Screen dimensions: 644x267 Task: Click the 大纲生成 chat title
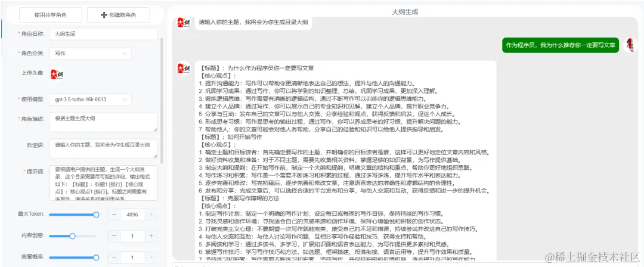(x=405, y=12)
